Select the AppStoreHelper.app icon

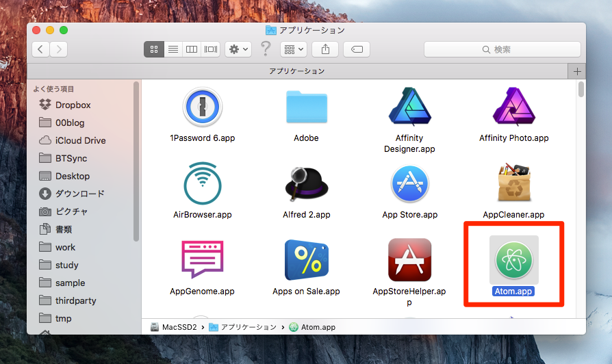point(410,260)
